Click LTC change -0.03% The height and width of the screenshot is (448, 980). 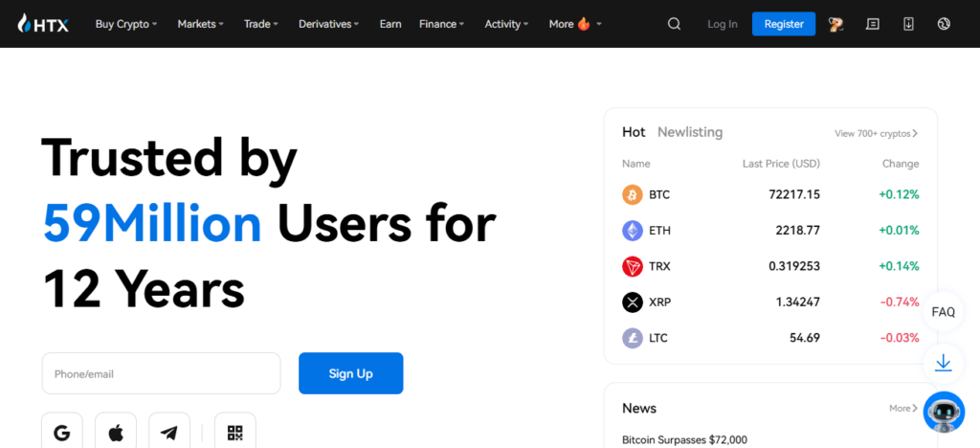pos(900,338)
